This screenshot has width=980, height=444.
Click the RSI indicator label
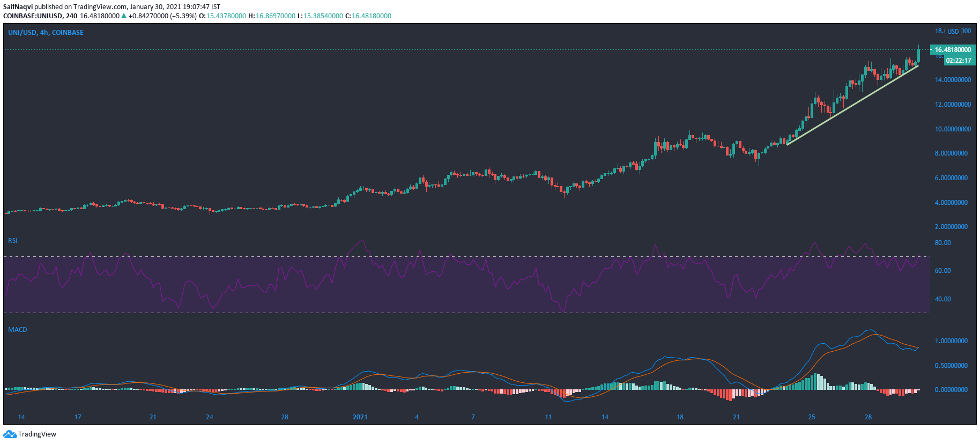[13, 241]
